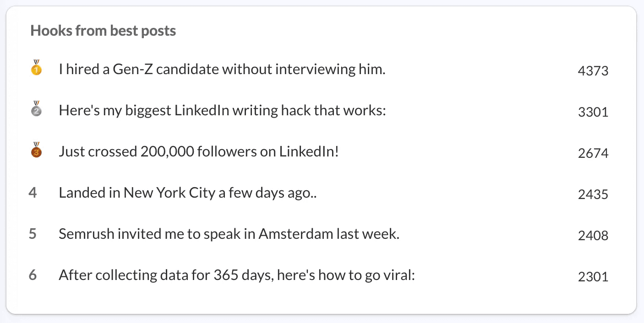This screenshot has width=644, height=323.
Task: Open the New York City post hook
Action: [x=188, y=193]
